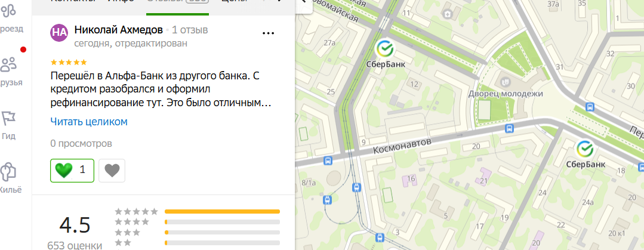Image resolution: width=644 pixels, height=250 pixels.
Task: Open the Друзья people icon in the sidebar
Action: (x=9, y=64)
